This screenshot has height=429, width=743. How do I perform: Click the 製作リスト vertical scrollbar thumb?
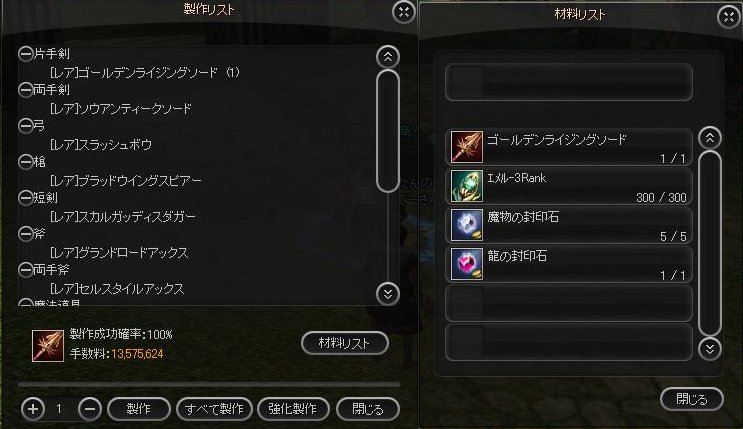pyautogui.click(x=388, y=131)
